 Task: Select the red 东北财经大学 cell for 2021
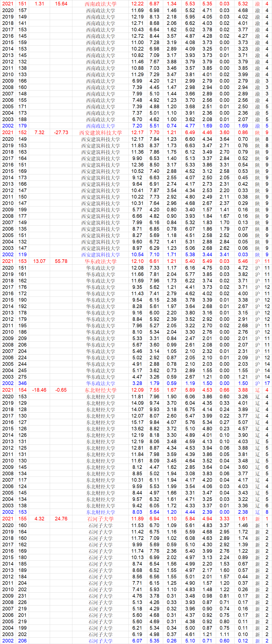tap(101, 390)
